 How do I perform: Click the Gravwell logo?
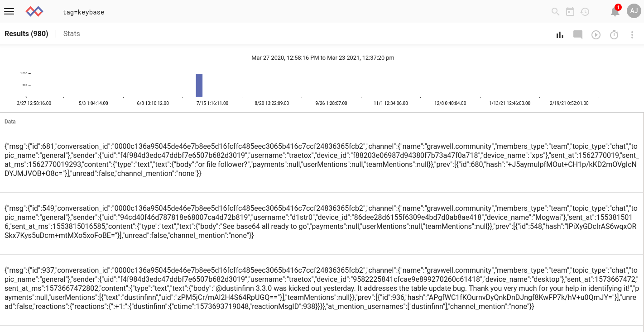pos(34,11)
